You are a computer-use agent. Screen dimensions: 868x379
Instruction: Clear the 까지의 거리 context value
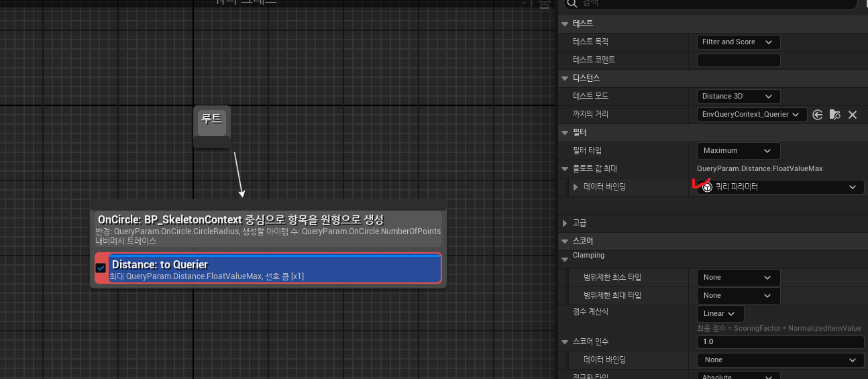pyautogui.click(x=853, y=115)
